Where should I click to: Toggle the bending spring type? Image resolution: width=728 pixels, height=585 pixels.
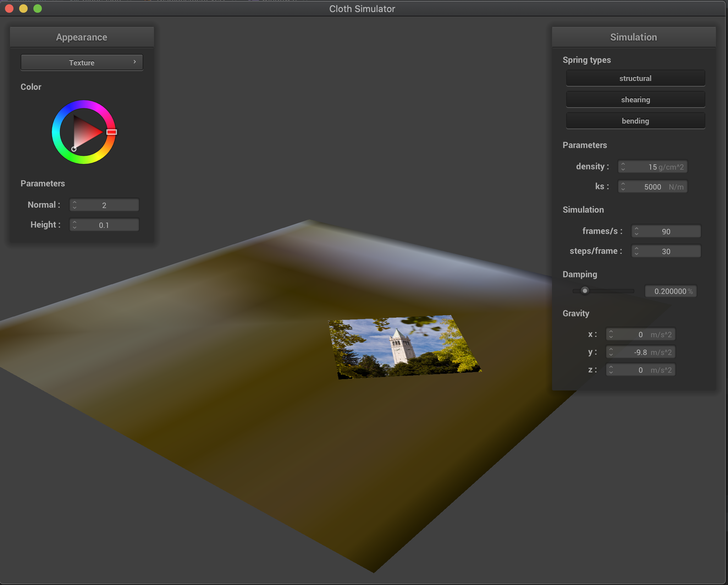(x=635, y=121)
